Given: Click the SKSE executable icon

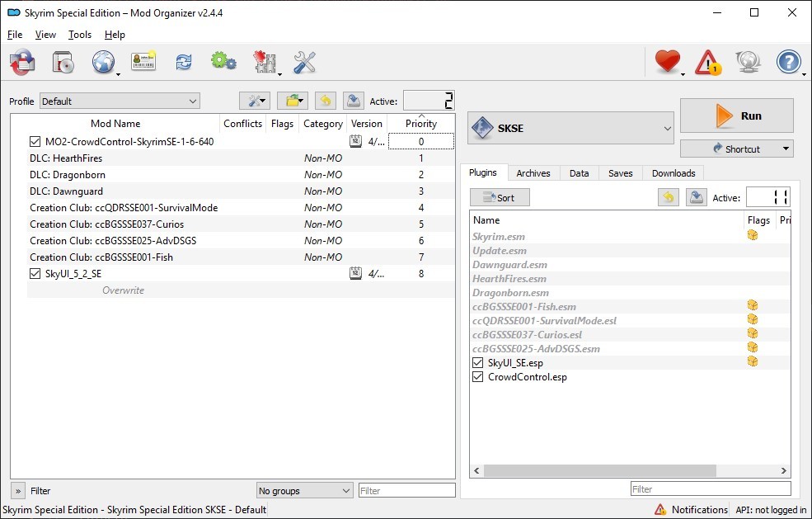Looking at the screenshot, I should click(482, 128).
